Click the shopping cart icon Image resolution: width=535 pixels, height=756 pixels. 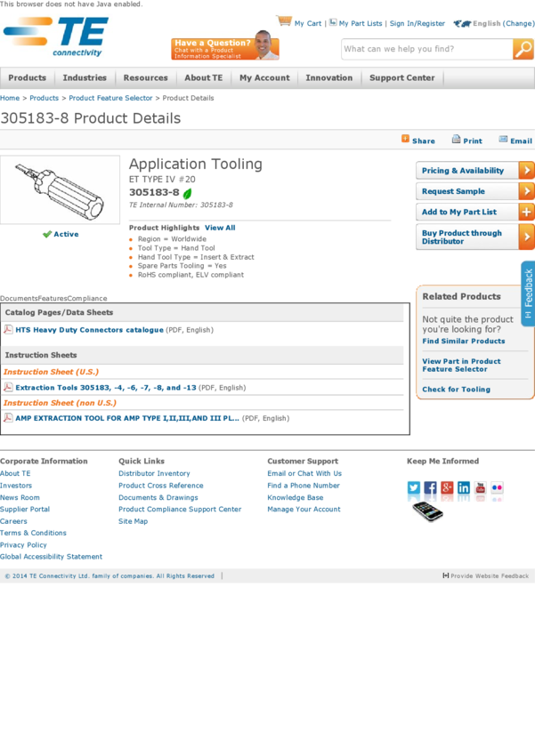point(284,21)
